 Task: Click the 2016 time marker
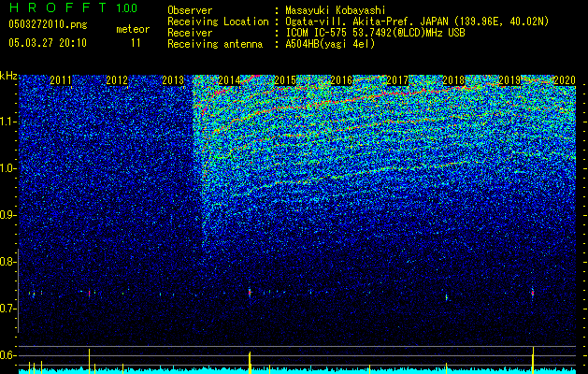(341, 80)
